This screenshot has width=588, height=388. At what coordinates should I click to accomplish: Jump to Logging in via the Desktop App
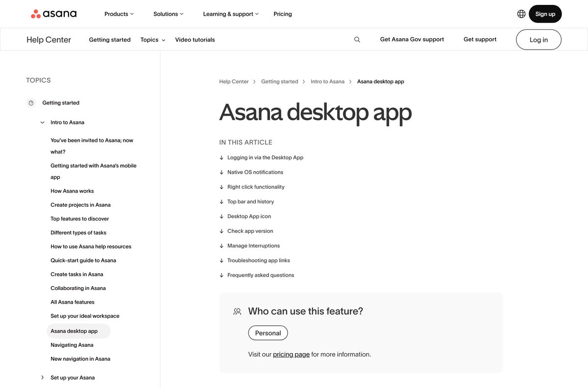[x=265, y=158]
